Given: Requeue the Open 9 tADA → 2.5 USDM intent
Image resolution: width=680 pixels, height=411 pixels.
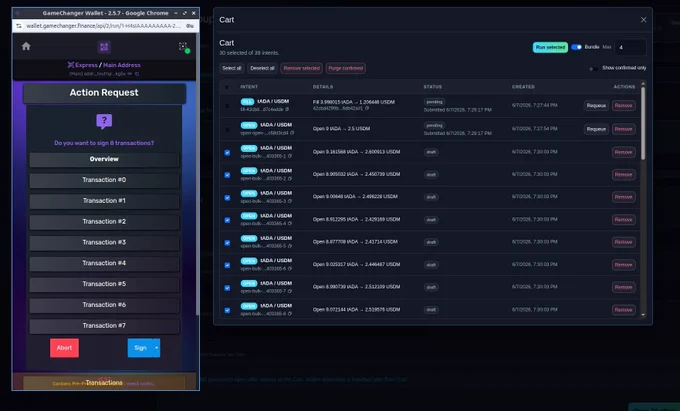Looking at the screenshot, I should tap(596, 129).
